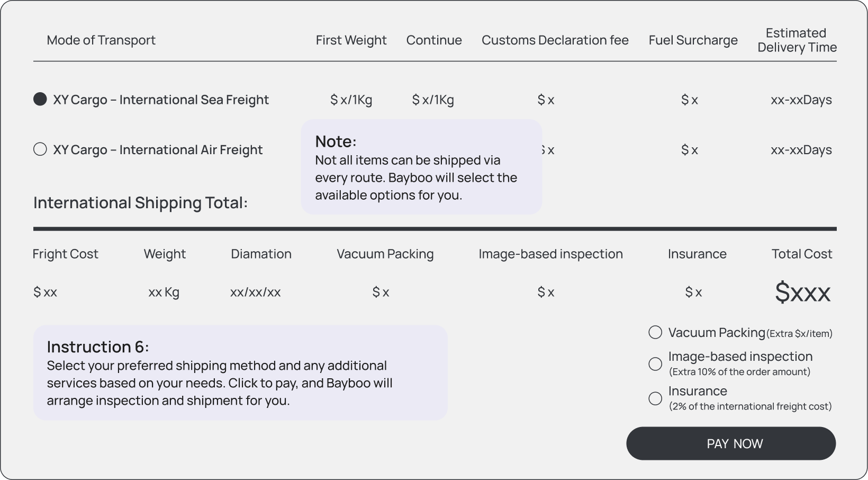
Task: Toggle the Insurance option
Action: (655, 398)
